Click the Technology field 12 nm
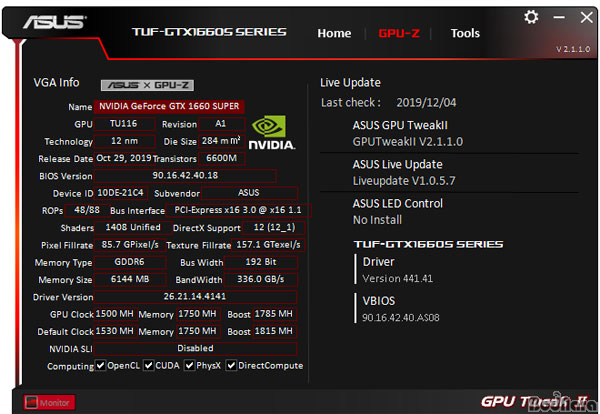This screenshot has width=600, height=414. [124, 141]
